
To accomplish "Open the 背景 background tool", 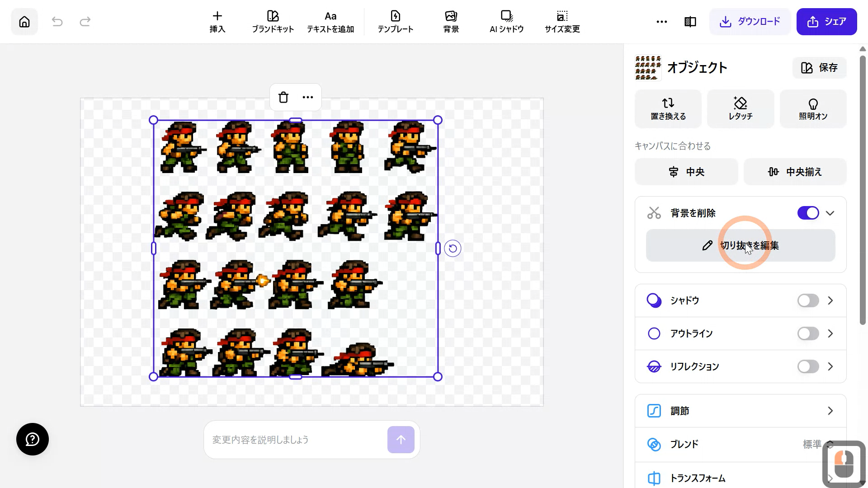I will pos(451,22).
